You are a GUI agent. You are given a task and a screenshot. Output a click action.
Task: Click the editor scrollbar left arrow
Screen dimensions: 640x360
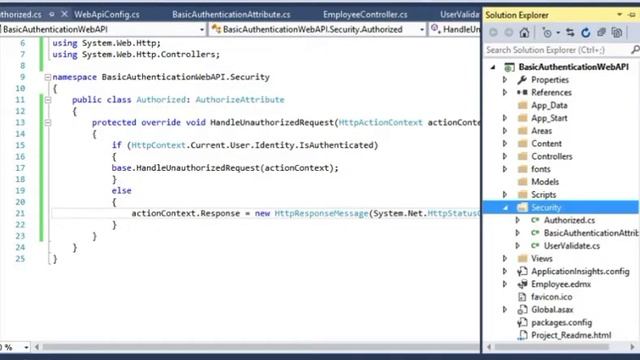[37, 347]
